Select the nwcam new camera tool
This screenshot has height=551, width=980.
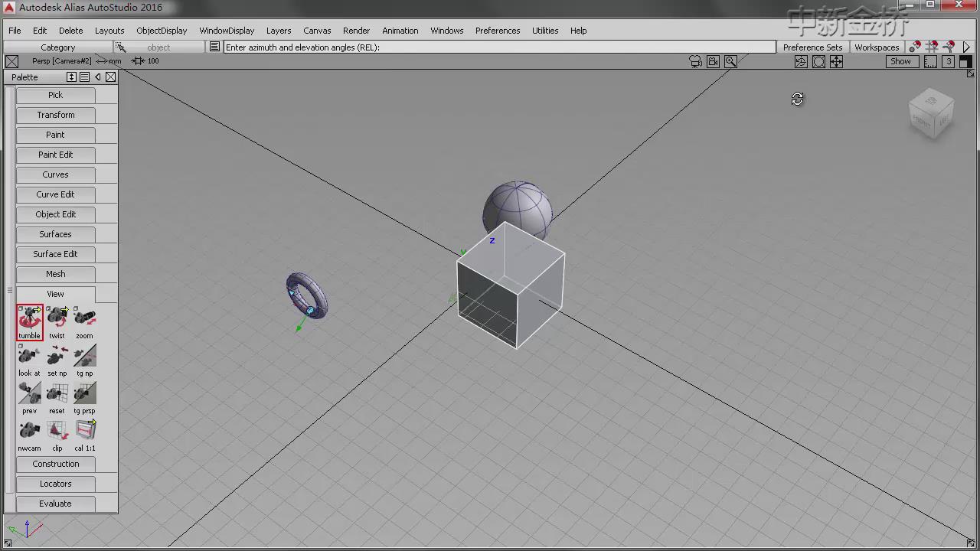(30, 435)
